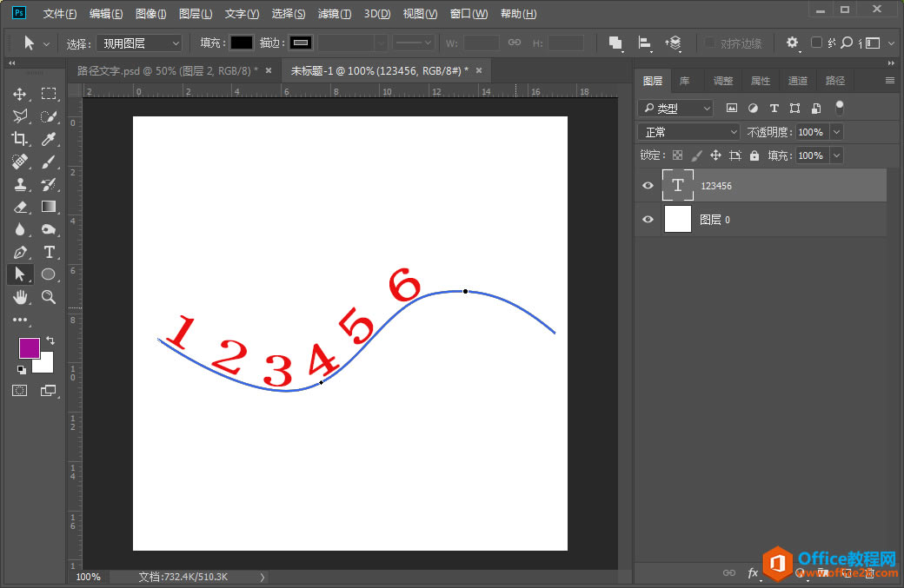Filter layers by smart objects

tap(816, 108)
